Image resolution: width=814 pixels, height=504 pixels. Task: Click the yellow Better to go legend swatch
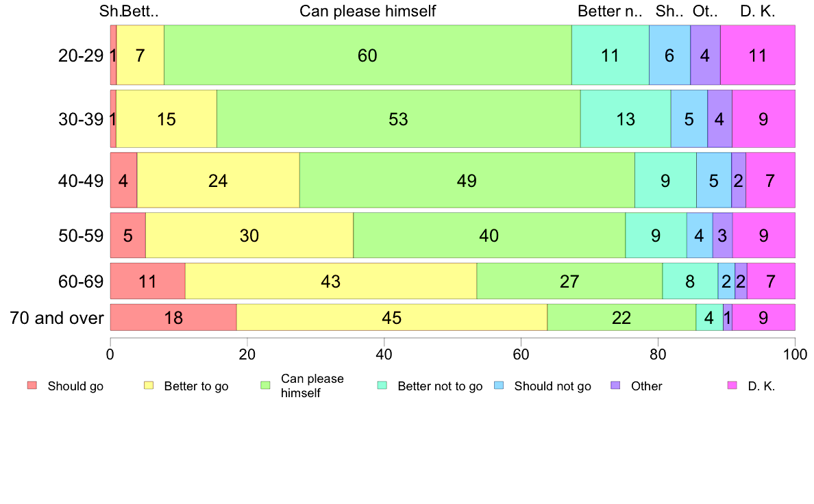(149, 385)
